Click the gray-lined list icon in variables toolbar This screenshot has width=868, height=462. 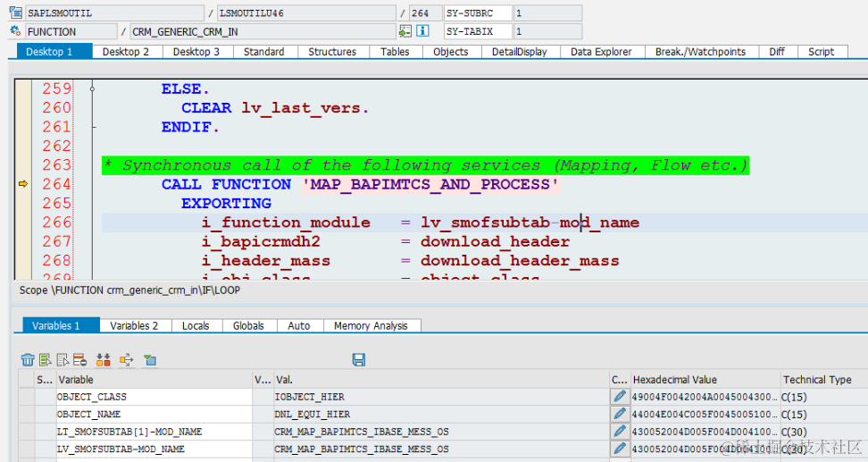63,360
